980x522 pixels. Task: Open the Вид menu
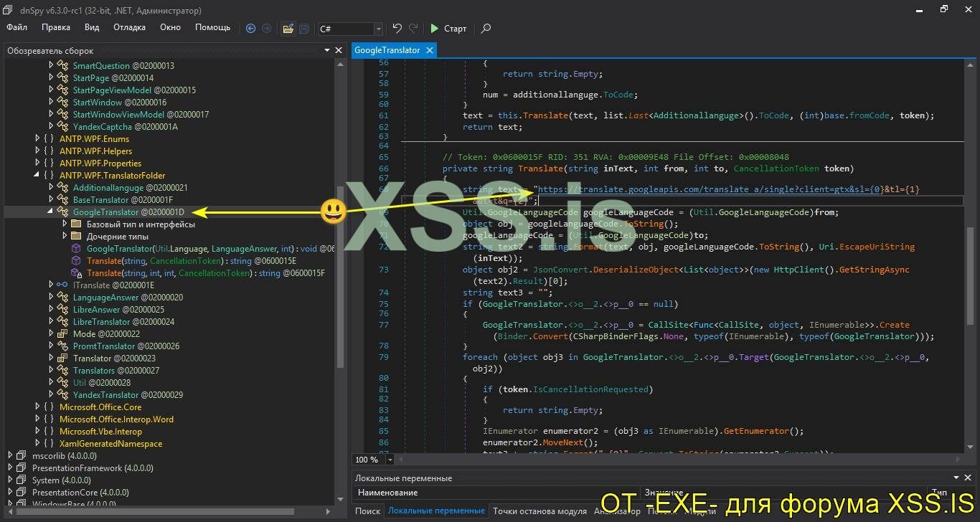click(92, 27)
